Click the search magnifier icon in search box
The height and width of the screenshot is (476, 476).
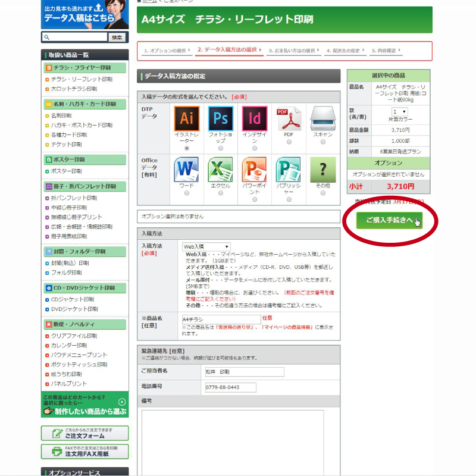click(47, 37)
